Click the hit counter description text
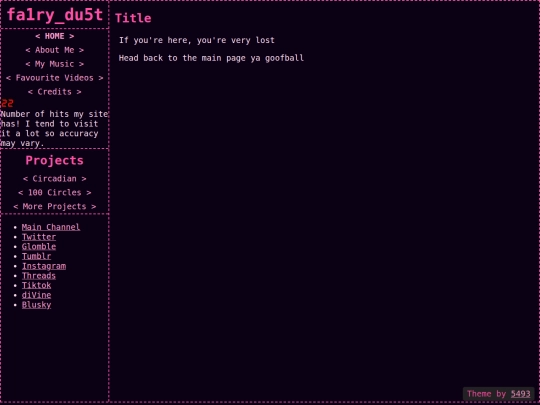Image resolution: width=540 pixels, height=405 pixels. (x=54, y=129)
